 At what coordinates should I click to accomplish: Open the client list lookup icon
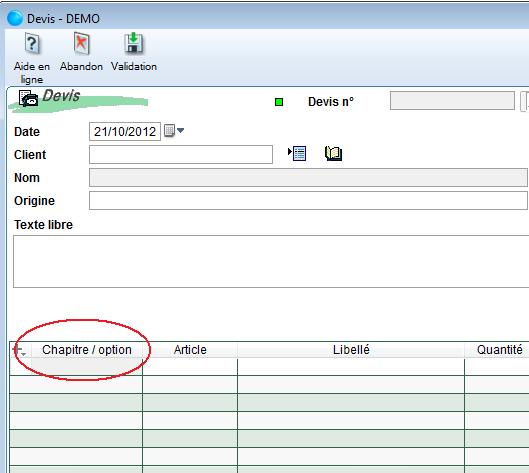(x=297, y=154)
